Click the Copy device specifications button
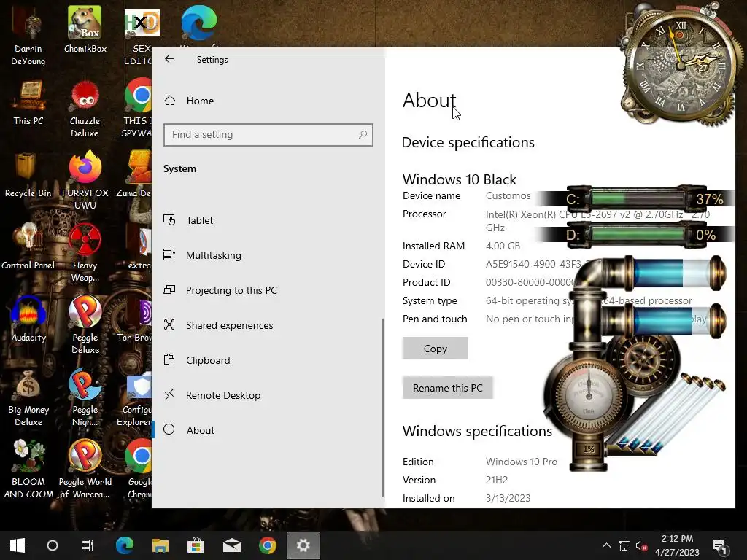The height and width of the screenshot is (560, 747). point(435,349)
